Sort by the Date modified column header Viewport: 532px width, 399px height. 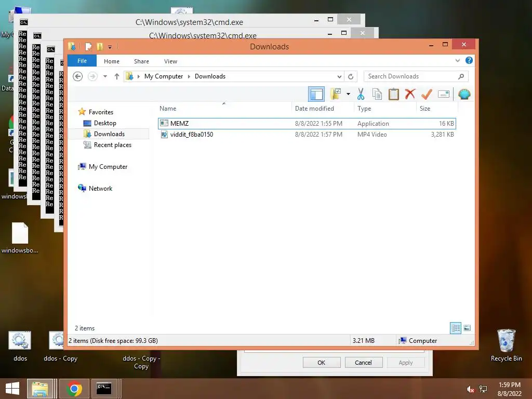pyautogui.click(x=323, y=108)
